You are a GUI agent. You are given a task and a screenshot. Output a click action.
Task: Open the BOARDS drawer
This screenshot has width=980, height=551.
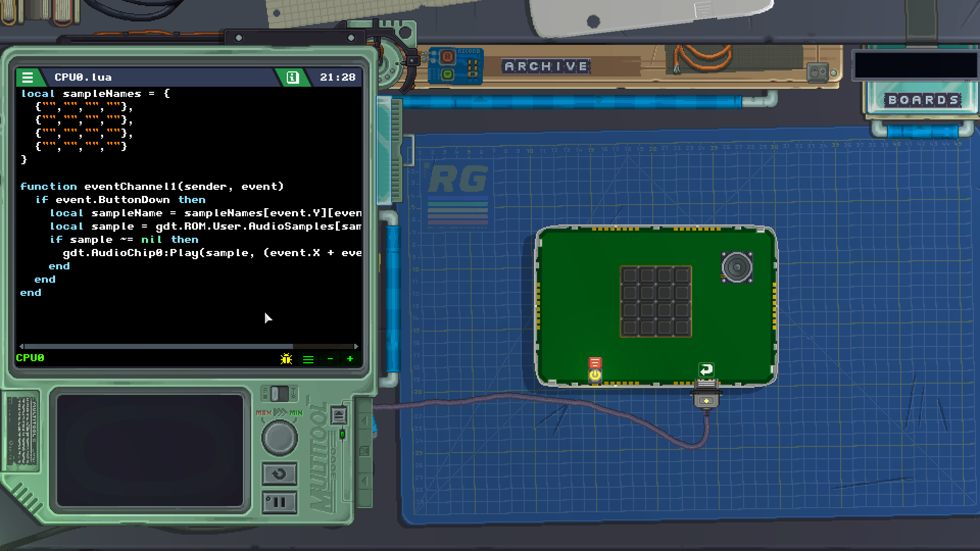coord(923,100)
